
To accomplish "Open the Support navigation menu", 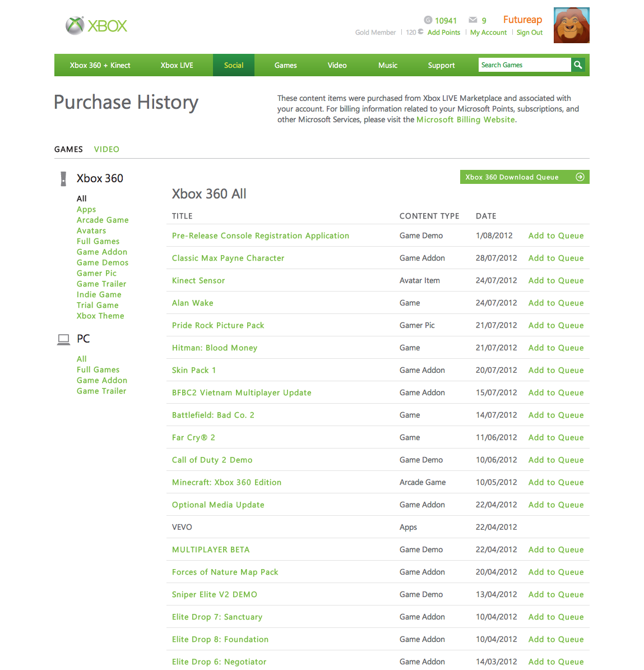I will [x=441, y=66].
